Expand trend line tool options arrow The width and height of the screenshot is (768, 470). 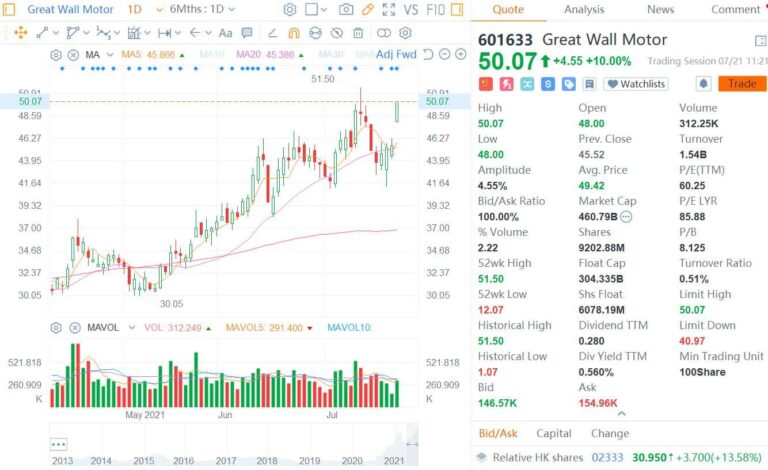(56, 33)
